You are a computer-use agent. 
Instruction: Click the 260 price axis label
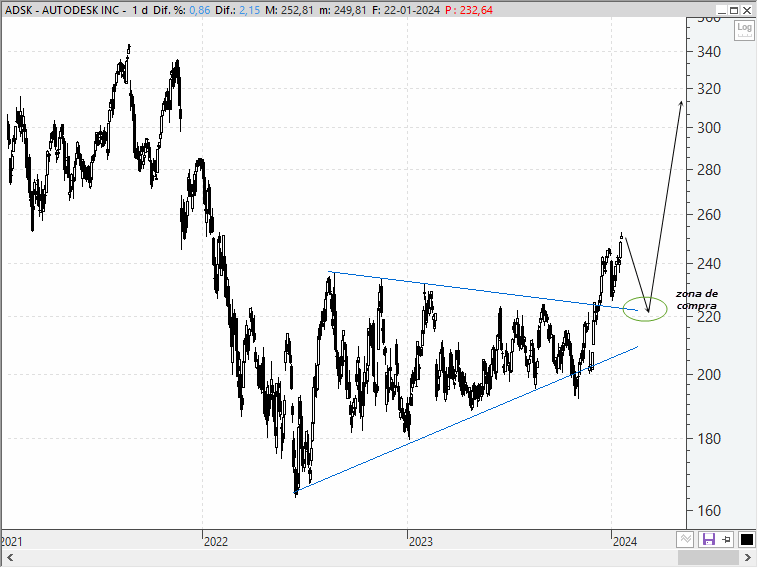click(x=709, y=214)
